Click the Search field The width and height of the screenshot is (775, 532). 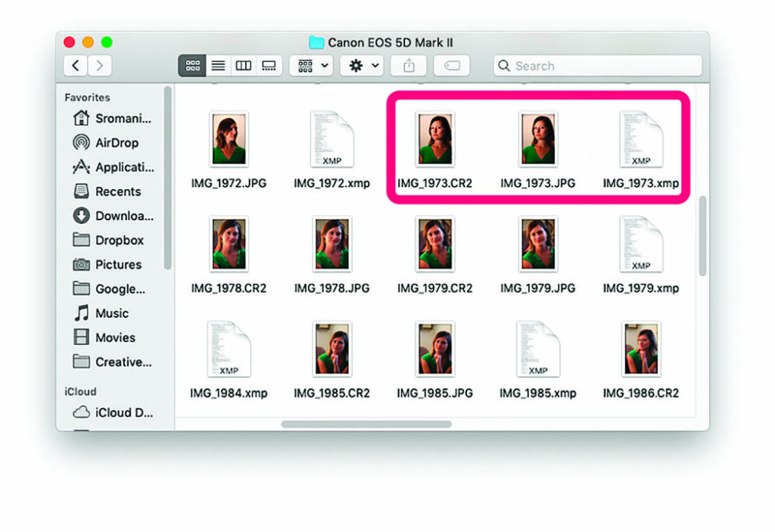598,66
